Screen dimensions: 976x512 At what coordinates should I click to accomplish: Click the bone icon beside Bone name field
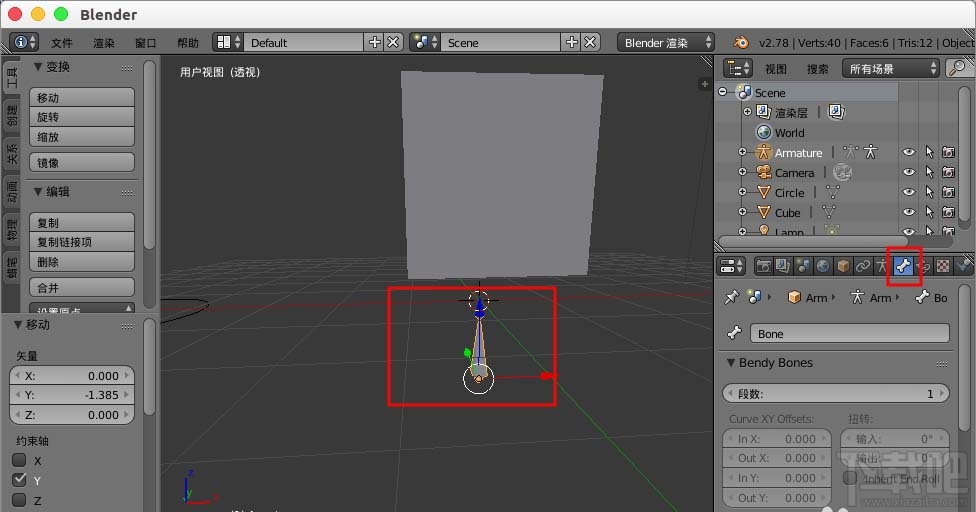coord(734,333)
